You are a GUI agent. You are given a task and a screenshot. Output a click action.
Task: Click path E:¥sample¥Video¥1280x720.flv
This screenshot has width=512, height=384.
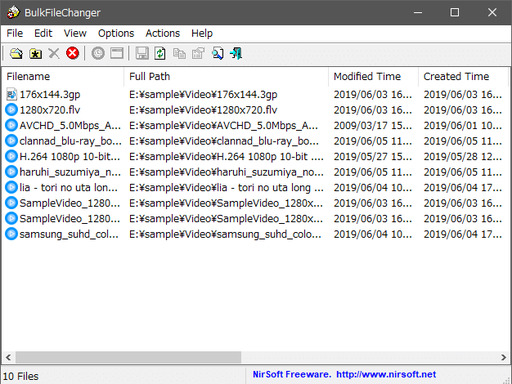point(203,110)
